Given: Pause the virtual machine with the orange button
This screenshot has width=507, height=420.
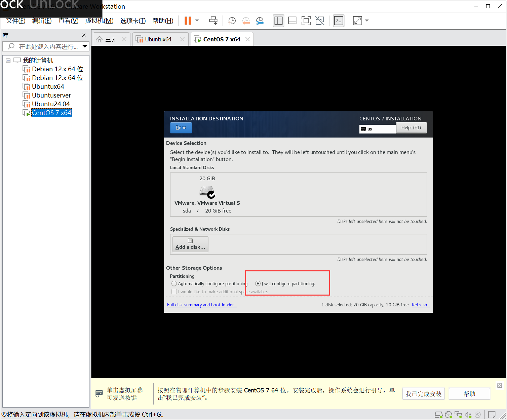Looking at the screenshot, I should pyautogui.click(x=188, y=21).
